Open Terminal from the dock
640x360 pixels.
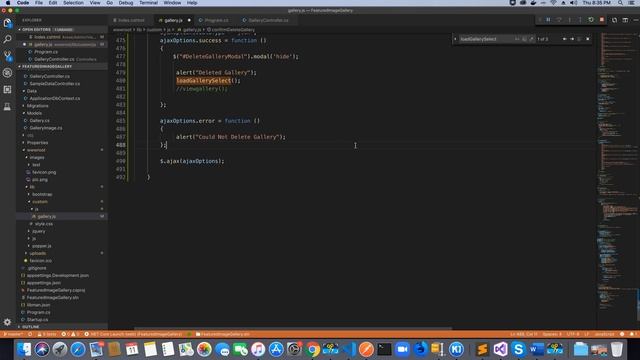click(x=384, y=349)
